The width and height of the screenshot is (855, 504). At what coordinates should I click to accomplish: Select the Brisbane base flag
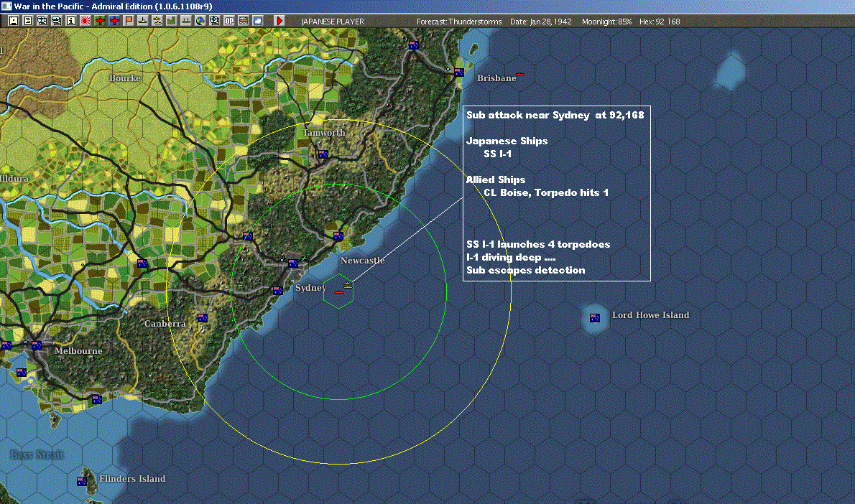pyautogui.click(x=459, y=73)
